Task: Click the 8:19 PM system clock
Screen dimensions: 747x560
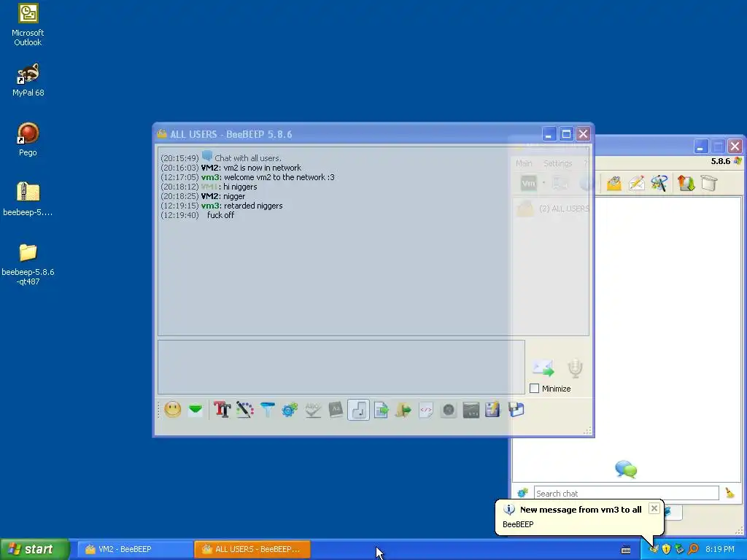Action: [x=720, y=549]
